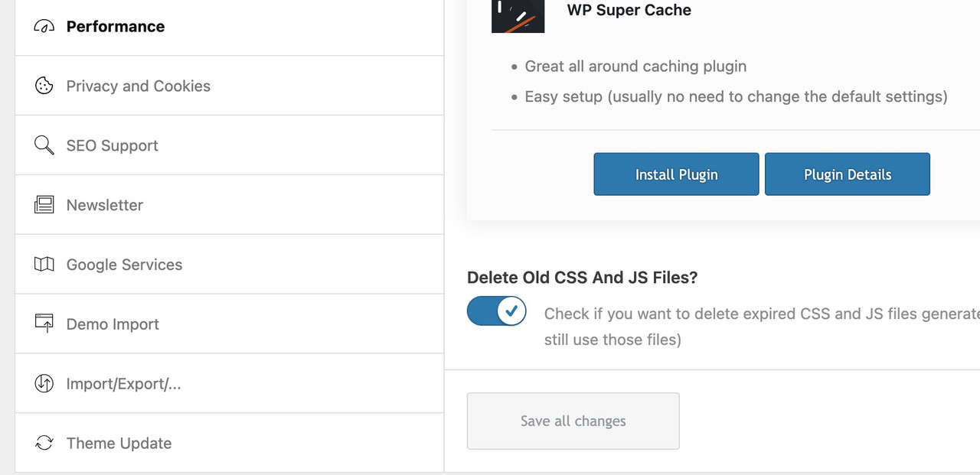Click the SEO Support magnifier icon

[x=44, y=145]
